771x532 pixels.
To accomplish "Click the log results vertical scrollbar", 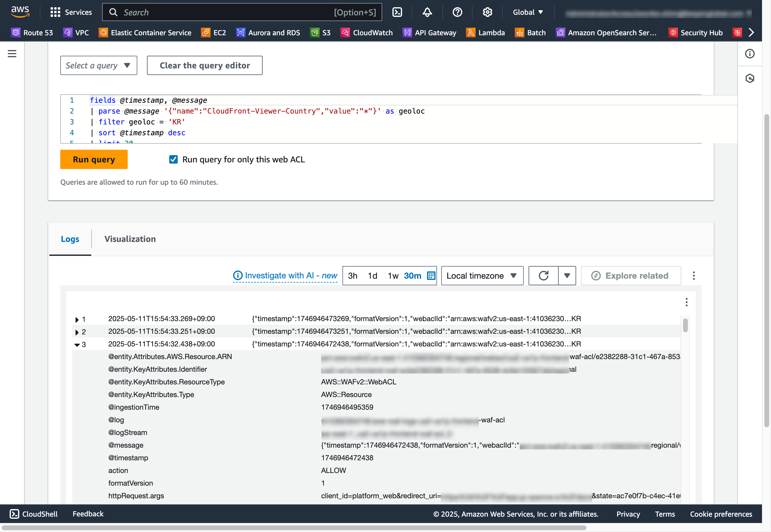I will click(685, 325).
